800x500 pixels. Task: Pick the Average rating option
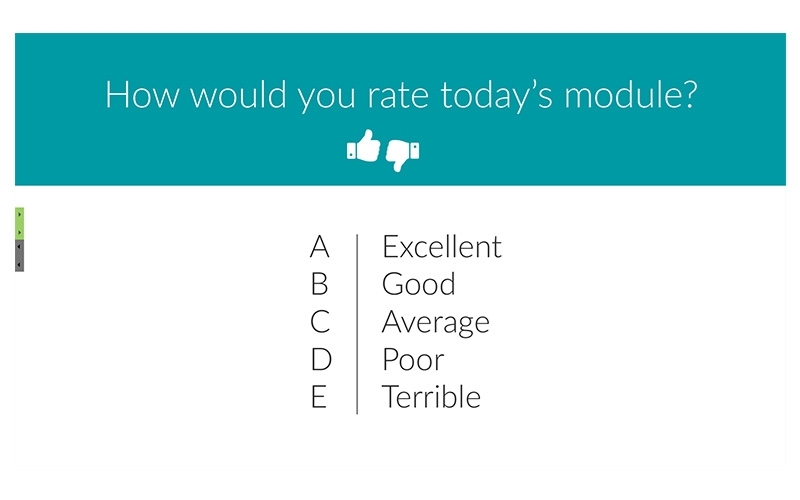(x=436, y=323)
